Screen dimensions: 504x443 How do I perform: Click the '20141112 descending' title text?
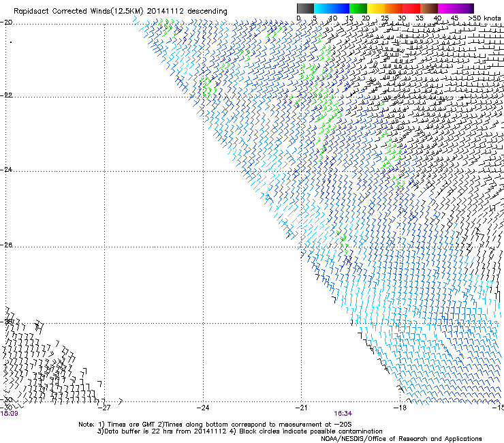point(187,12)
